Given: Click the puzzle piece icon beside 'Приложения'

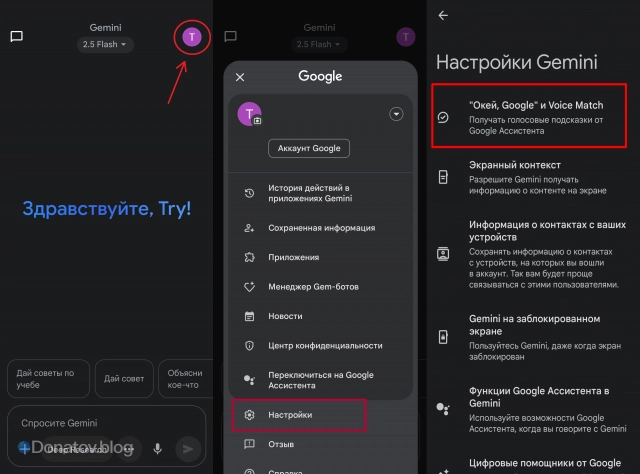Looking at the screenshot, I should point(249,257).
